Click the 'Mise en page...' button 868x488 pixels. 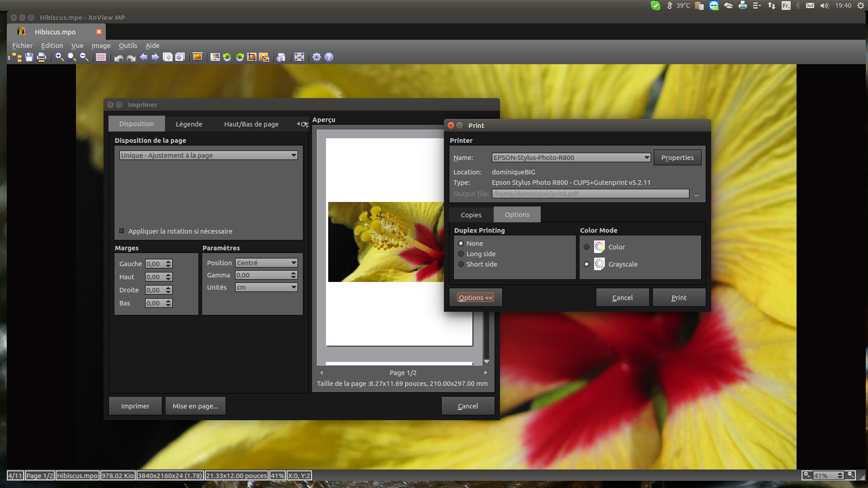click(x=195, y=406)
